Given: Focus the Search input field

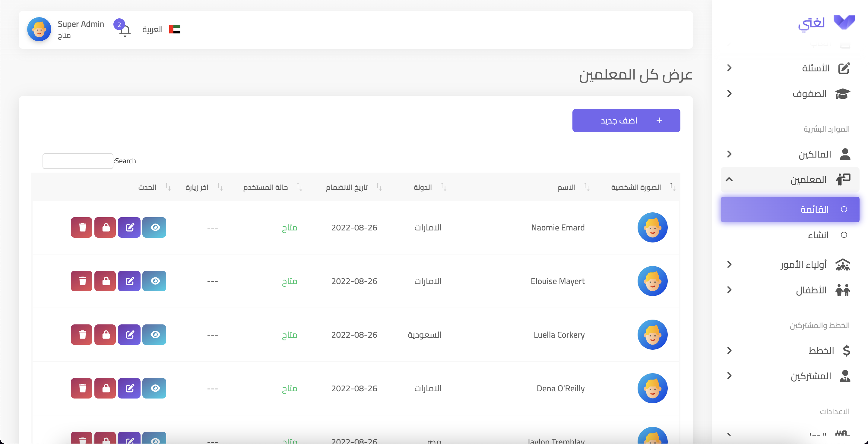Looking at the screenshot, I should (x=78, y=161).
